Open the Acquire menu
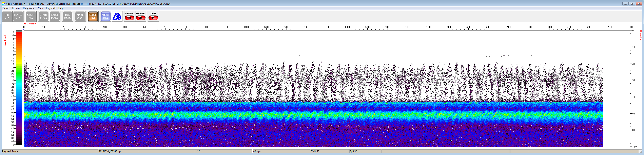This screenshot has height=155, width=644. pyautogui.click(x=16, y=8)
